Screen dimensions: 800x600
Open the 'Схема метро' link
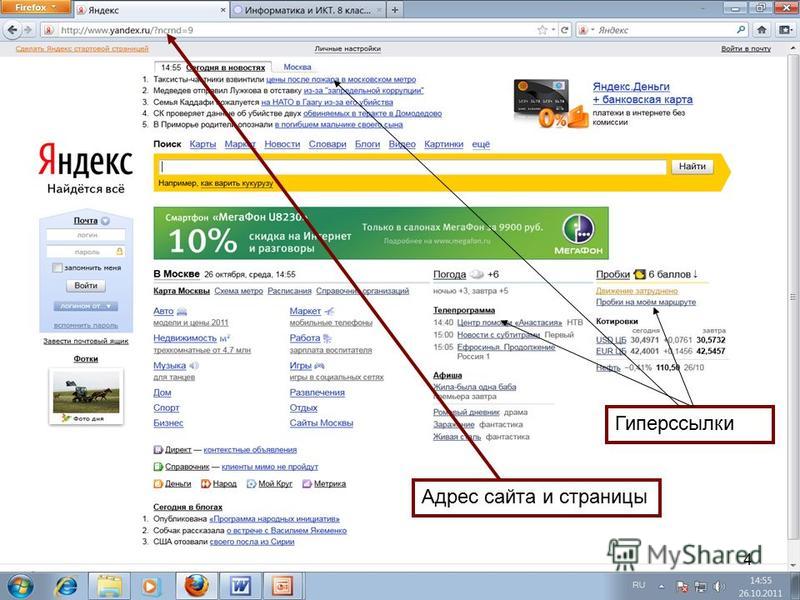click(239, 291)
